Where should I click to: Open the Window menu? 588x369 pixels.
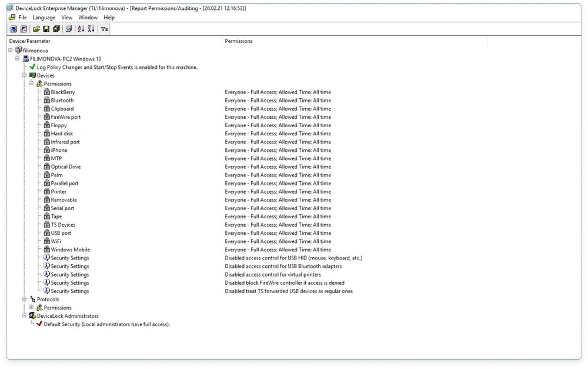point(88,17)
